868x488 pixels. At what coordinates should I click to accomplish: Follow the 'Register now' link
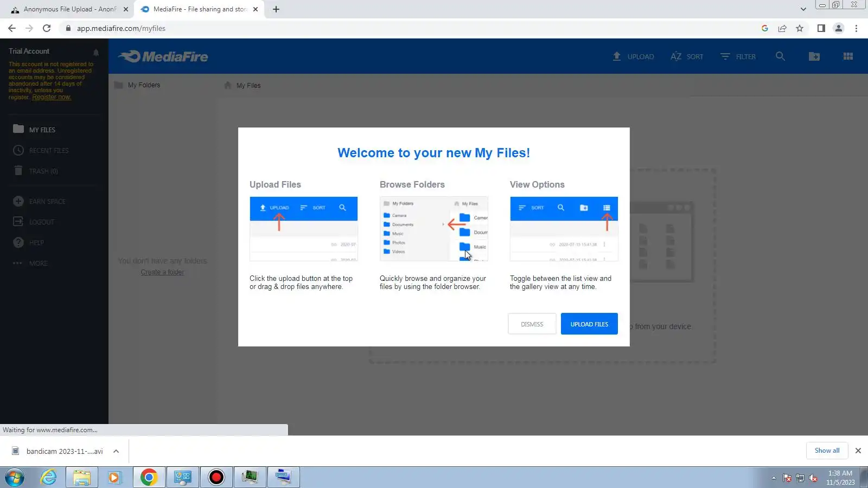point(52,97)
